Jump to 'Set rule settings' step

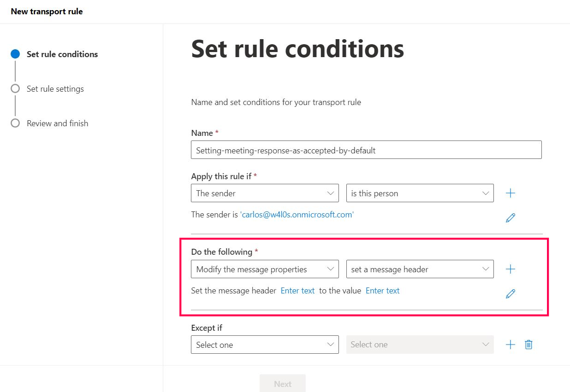click(55, 89)
